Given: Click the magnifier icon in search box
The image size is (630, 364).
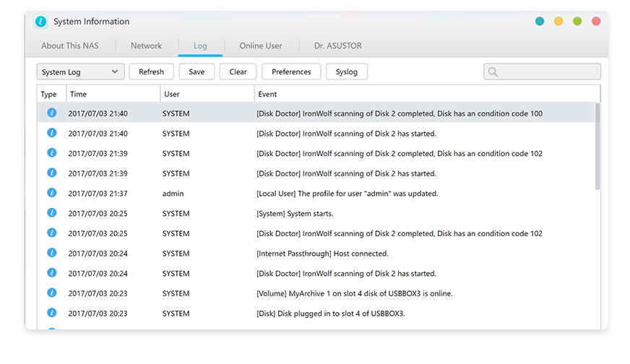Looking at the screenshot, I should click(493, 72).
